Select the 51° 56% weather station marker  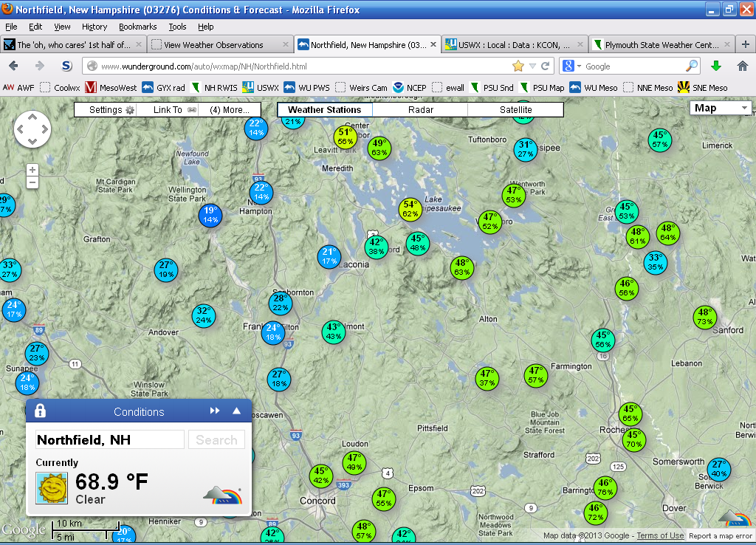pos(346,137)
